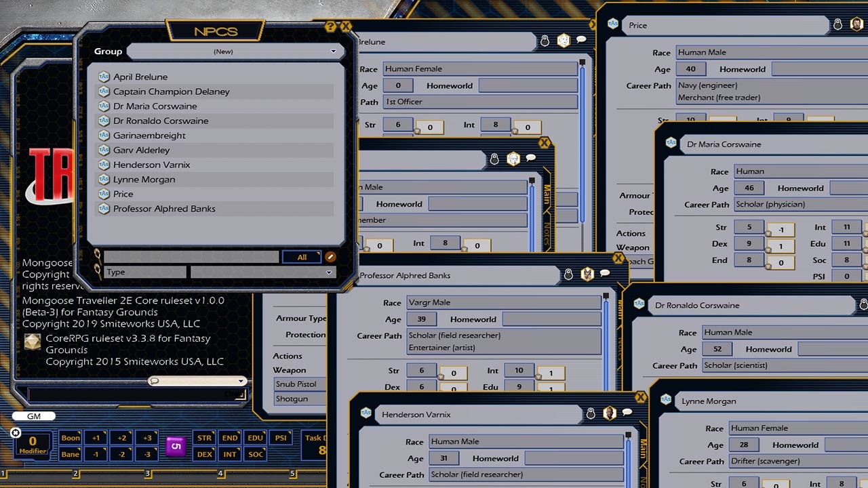
Task: Click the +3 modifier button
Action: click(147, 438)
